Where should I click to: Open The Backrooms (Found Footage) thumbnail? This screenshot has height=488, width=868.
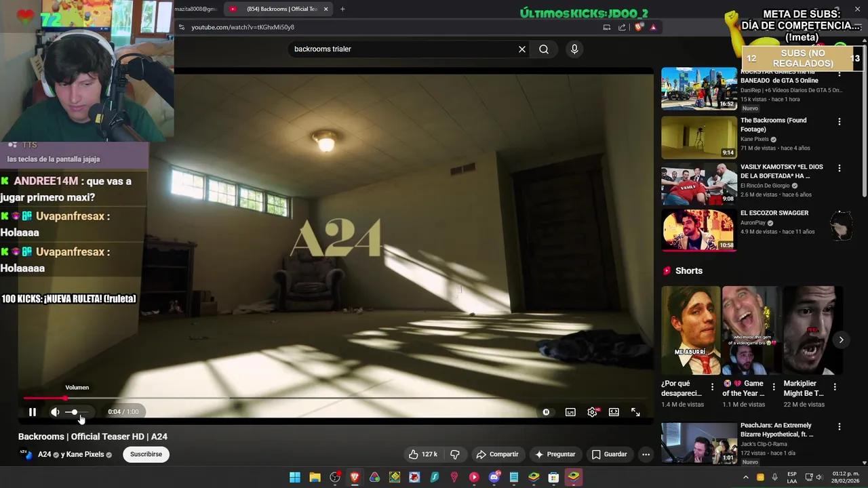point(698,137)
